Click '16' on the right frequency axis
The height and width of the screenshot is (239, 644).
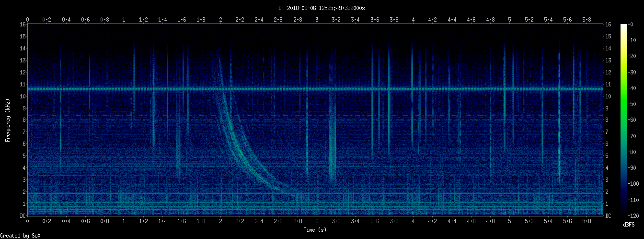point(608,24)
